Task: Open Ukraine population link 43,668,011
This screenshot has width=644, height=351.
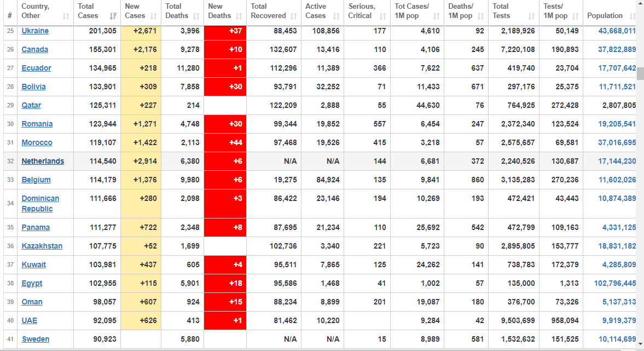Action: point(617,31)
